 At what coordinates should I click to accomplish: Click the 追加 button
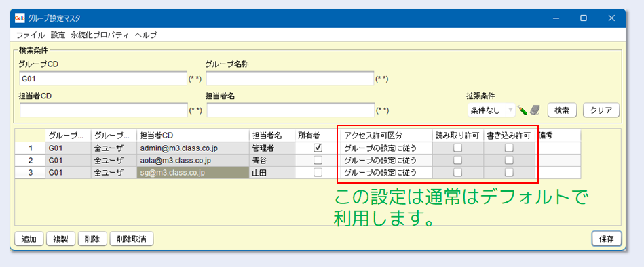[29, 239]
